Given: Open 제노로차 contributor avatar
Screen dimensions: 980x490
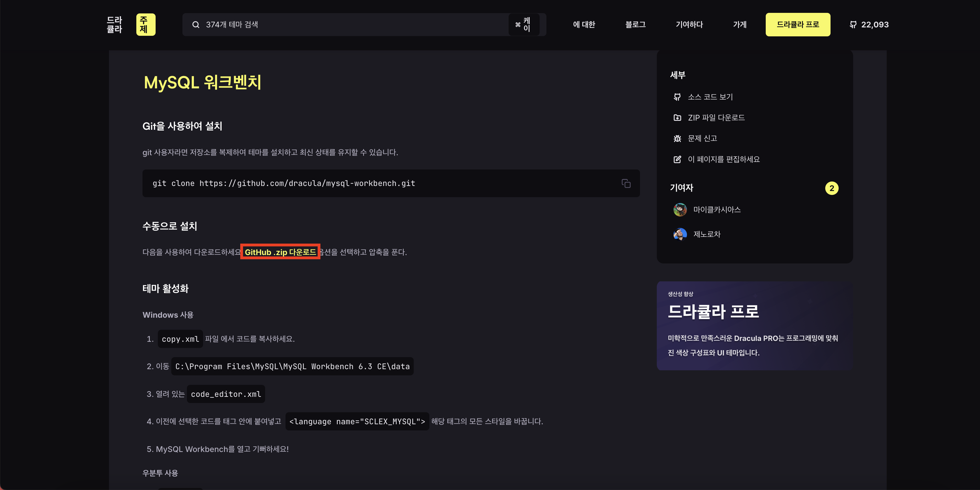Looking at the screenshot, I should [680, 234].
